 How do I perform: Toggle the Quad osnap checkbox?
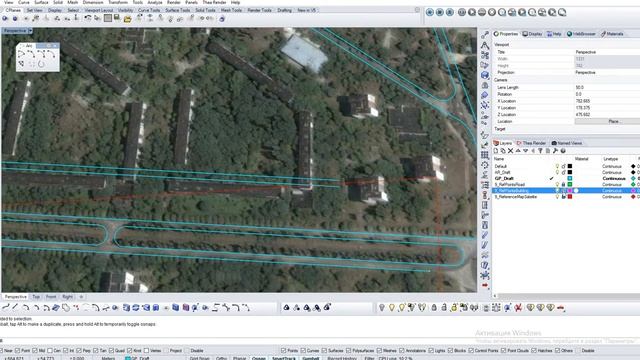111,351
